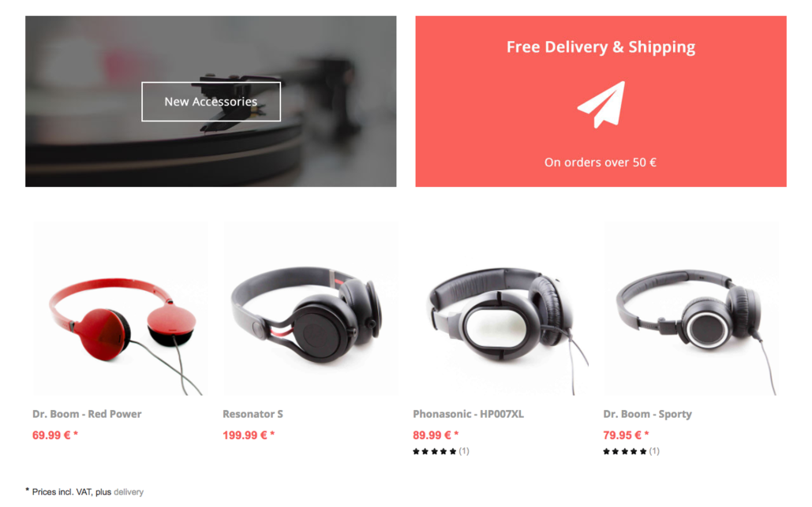Click the On orders over 50 € text

point(601,162)
